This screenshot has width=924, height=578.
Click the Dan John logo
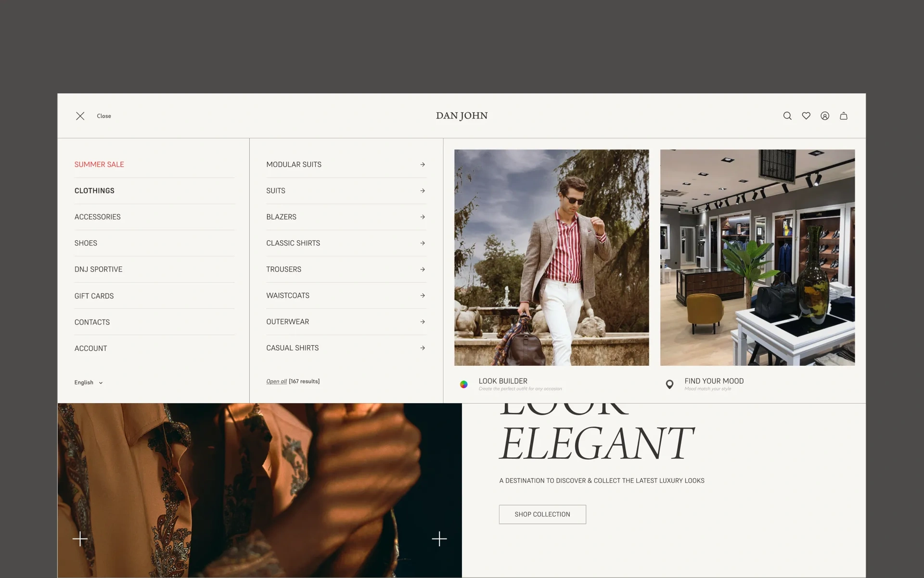point(462,116)
